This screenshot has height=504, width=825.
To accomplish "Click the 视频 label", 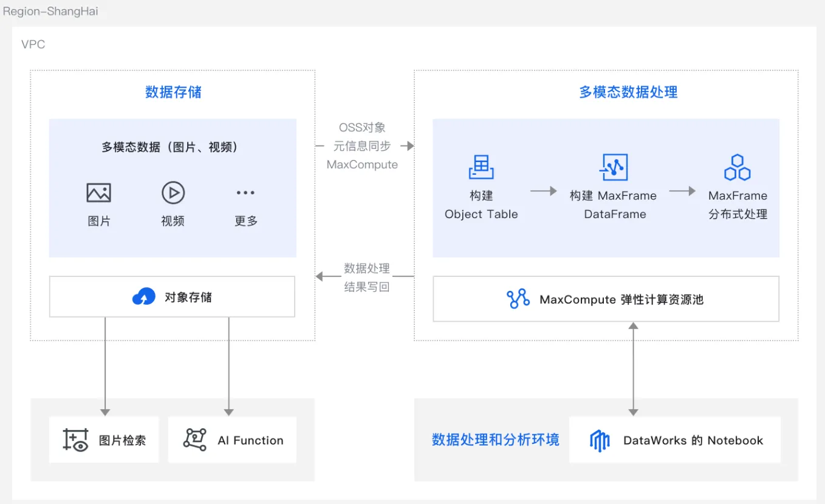I will (173, 221).
